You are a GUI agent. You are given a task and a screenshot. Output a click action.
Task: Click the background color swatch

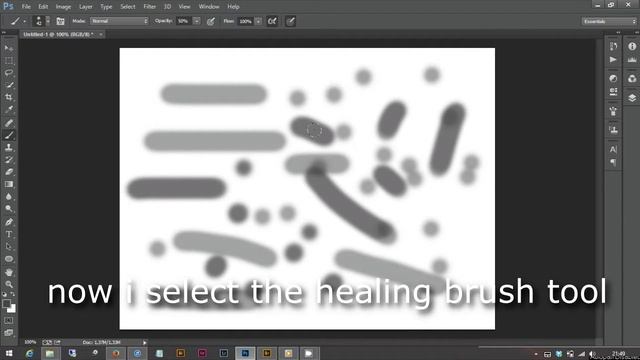coord(12,308)
